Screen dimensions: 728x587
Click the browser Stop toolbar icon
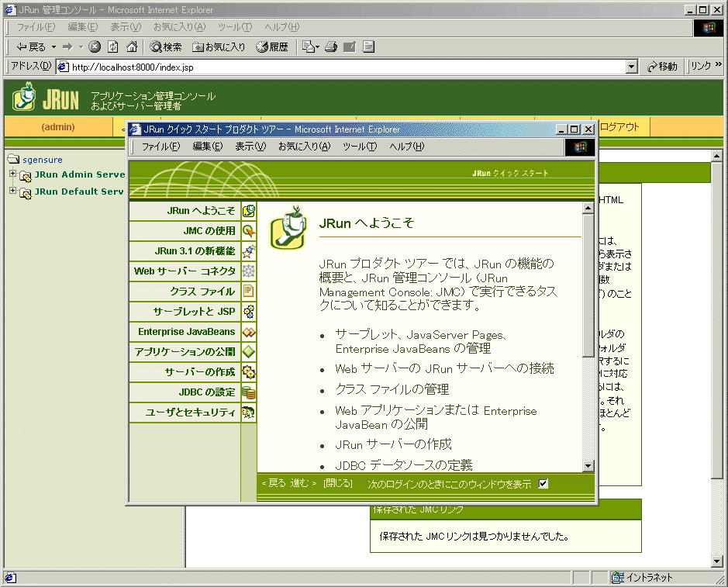point(95,47)
